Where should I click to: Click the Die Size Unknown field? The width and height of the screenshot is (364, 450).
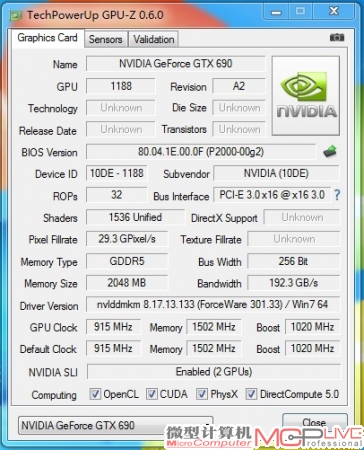(239, 108)
